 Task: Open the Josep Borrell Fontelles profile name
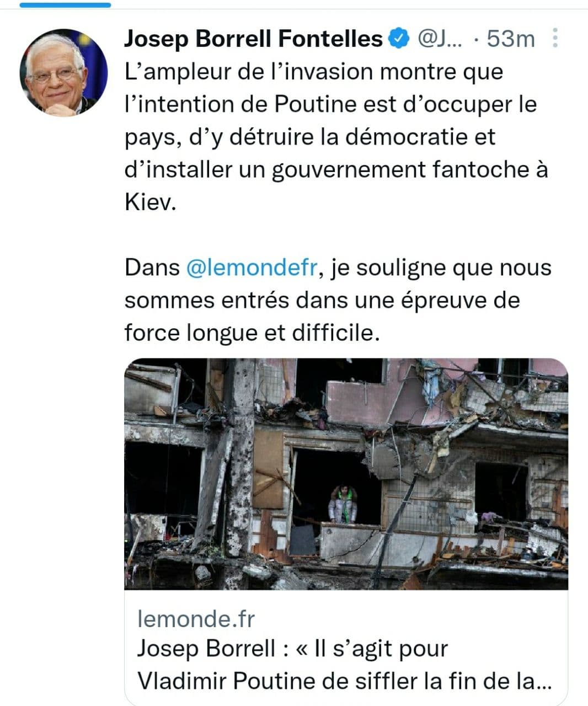pos(253,39)
